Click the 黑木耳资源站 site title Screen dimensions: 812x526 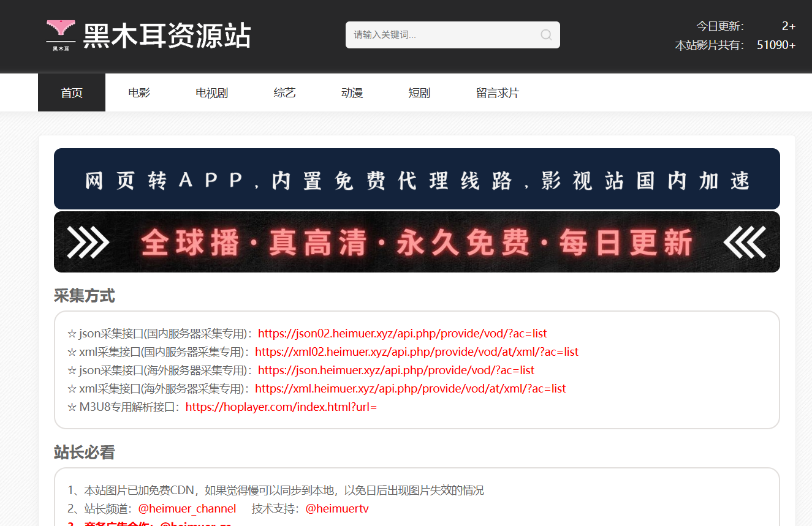[167, 36]
